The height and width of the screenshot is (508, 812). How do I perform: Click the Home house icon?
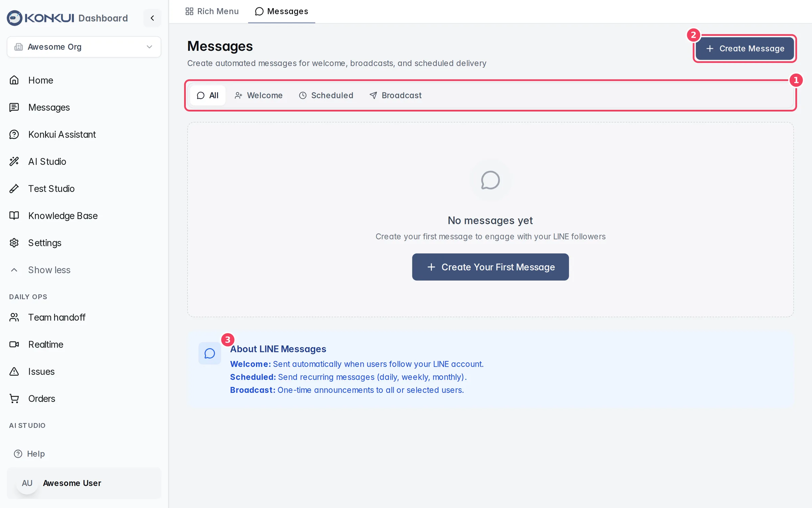click(x=14, y=80)
